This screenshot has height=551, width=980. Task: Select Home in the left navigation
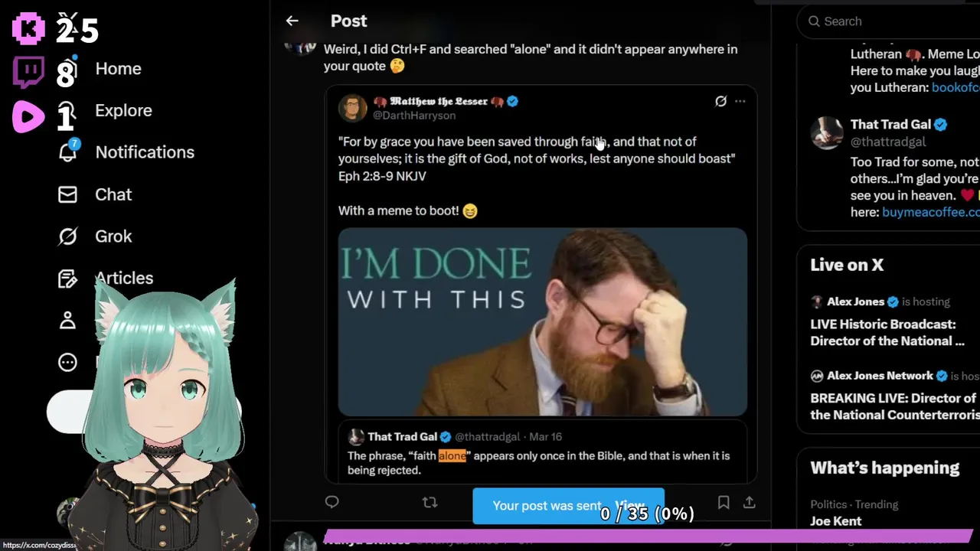click(x=118, y=69)
